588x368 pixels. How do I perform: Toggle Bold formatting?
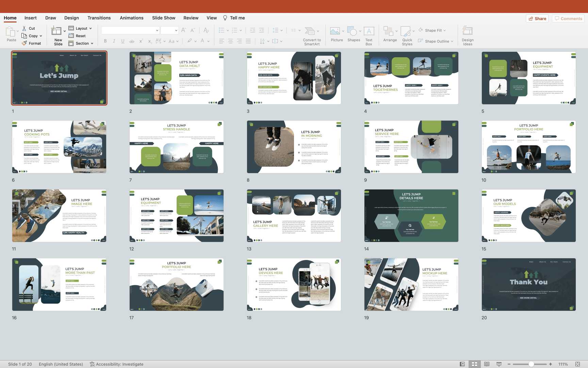click(x=105, y=41)
